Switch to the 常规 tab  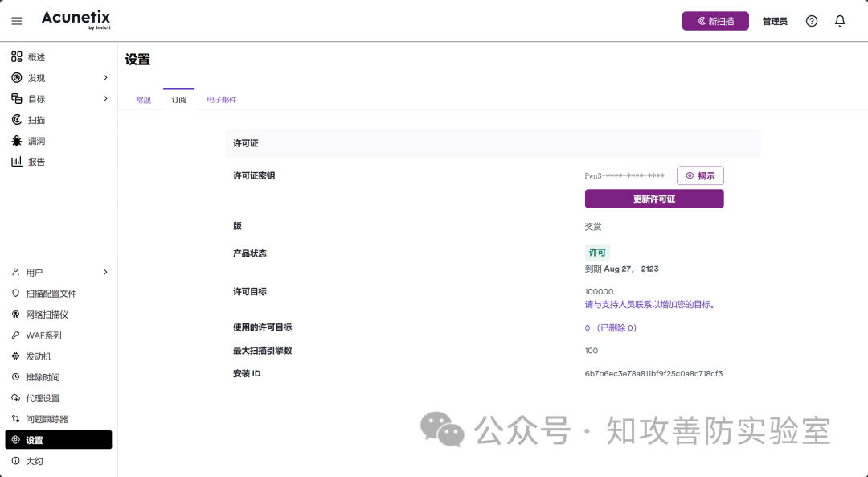coord(143,100)
